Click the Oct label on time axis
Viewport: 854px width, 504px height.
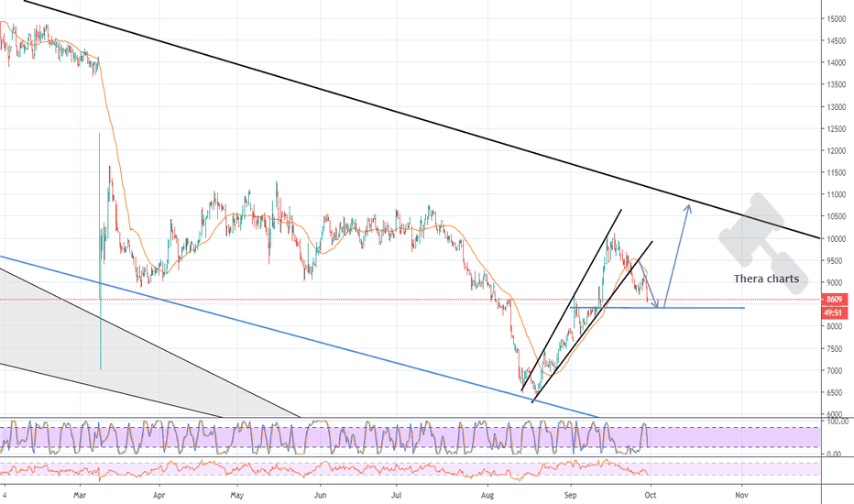651,495
